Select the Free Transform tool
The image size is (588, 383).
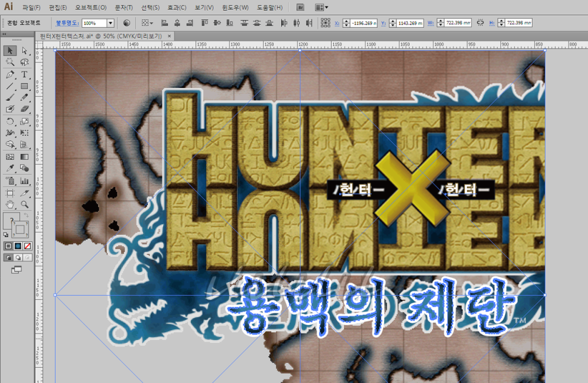pos(24,133)
